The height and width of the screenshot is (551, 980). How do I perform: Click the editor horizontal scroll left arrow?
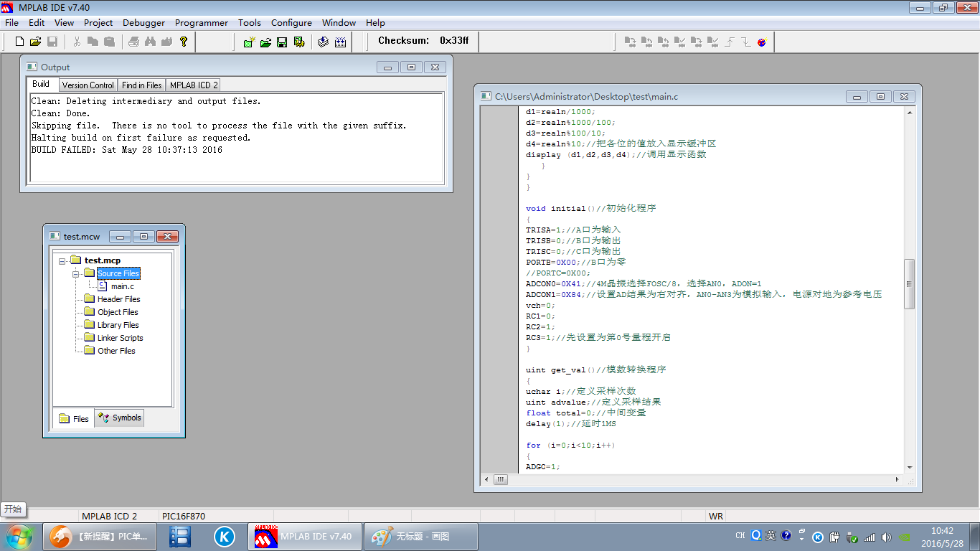pos(486,479)
